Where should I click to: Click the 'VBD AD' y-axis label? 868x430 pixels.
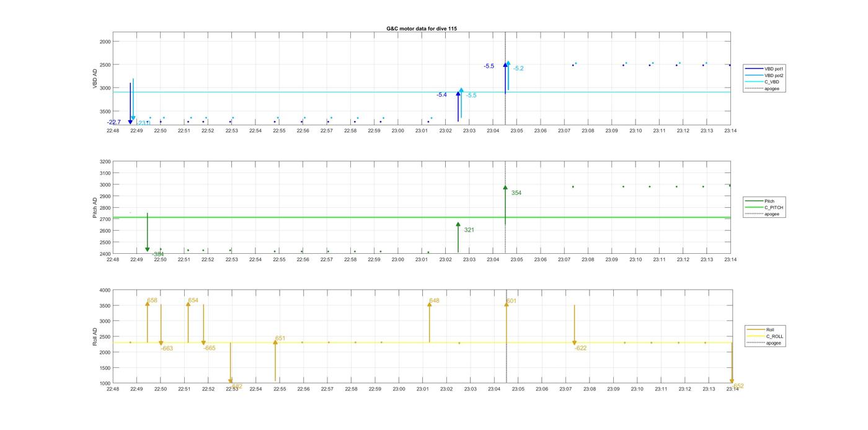click(95, 79)
